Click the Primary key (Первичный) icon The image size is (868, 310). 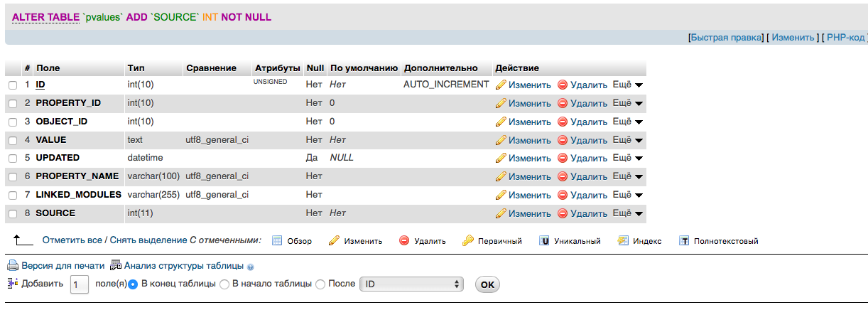tap(467, 241)
